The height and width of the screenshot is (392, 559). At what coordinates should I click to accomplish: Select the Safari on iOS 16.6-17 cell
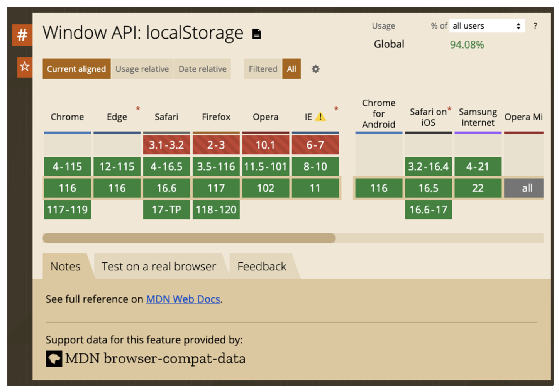(429, 210)
